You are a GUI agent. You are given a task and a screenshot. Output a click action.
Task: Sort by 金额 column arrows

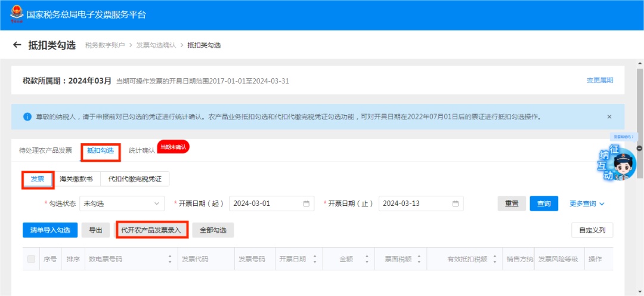pyautogui.click(x=367, y=259)
